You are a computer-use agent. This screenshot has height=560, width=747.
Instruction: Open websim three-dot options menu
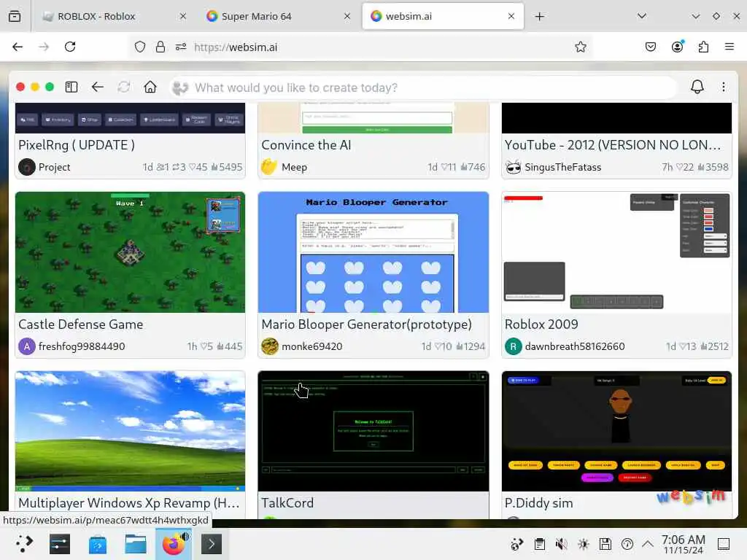point(723,87)
